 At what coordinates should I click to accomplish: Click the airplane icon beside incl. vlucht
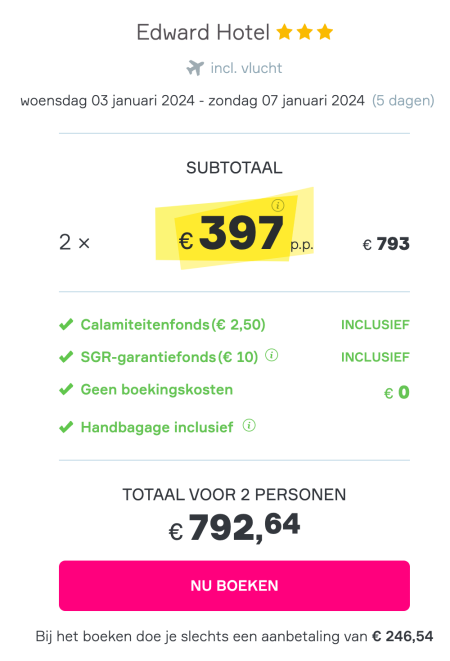pyautogui.click(x=195, y=68)
